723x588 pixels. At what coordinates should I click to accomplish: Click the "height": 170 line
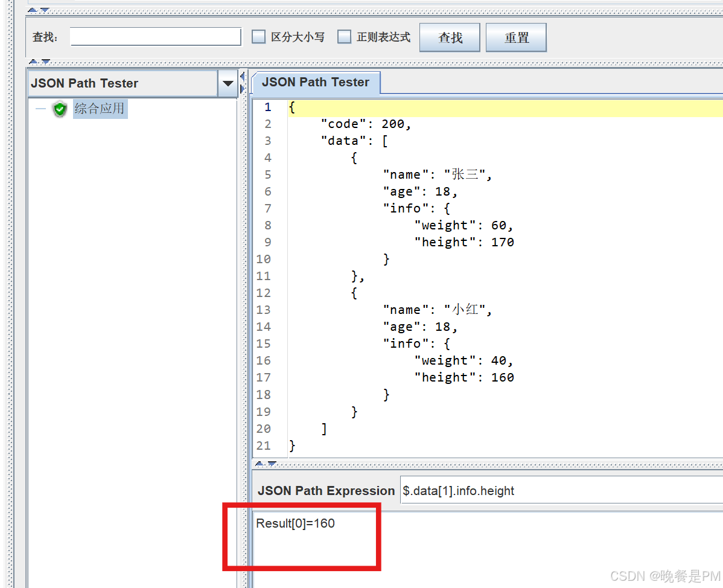pyautogui.click(x=464, y=243)
